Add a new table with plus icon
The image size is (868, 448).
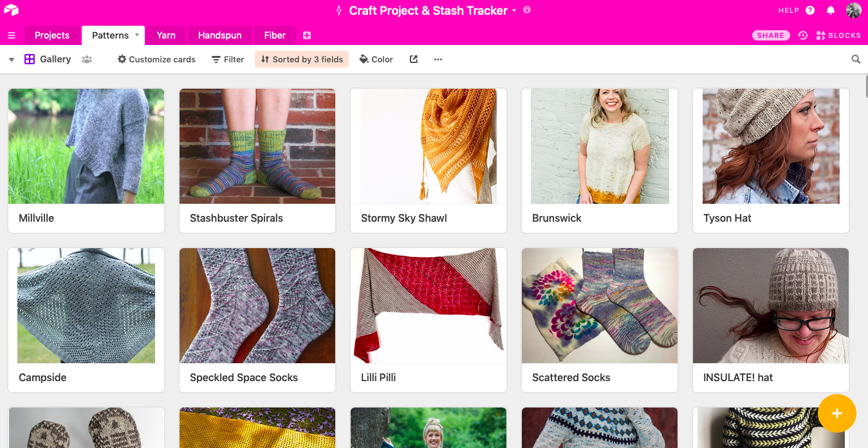coord(307,35)
